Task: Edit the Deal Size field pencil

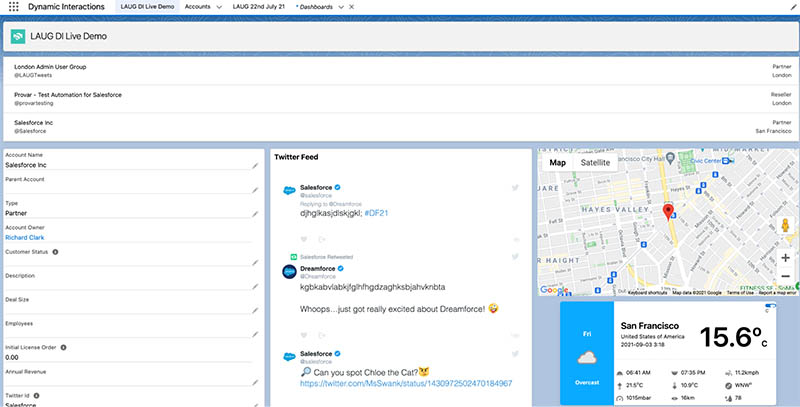Action: [255, 311]
